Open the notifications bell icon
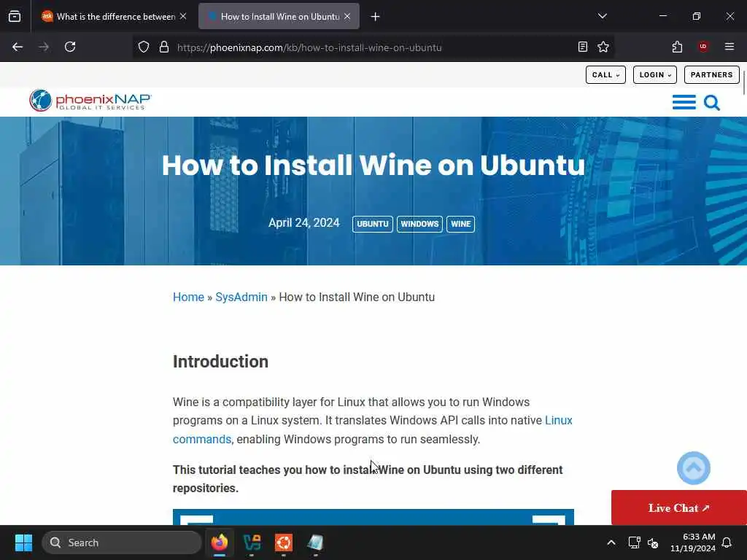 click(x=727, y=542)
